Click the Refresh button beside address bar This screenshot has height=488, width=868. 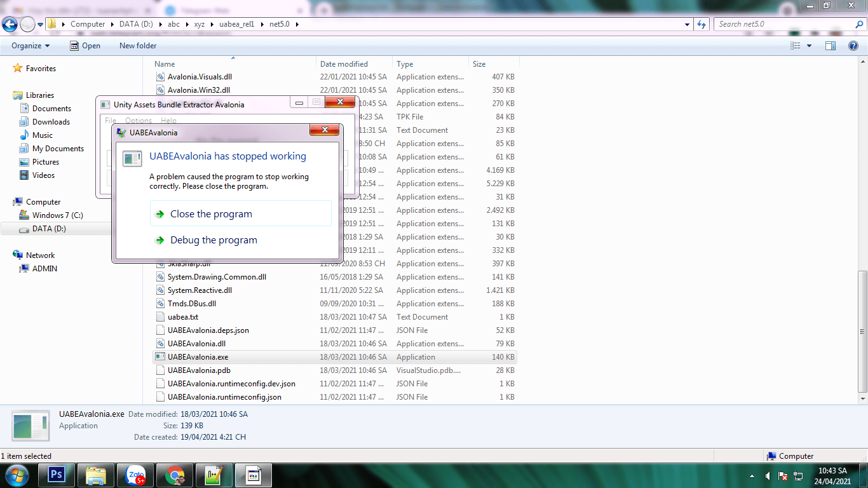(702, 24)
